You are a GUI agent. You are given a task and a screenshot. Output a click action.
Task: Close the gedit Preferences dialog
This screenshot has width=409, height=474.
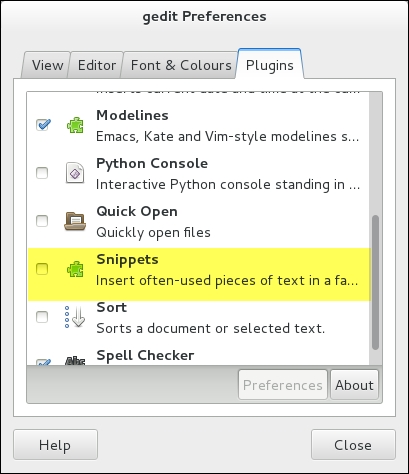coord(353,445)
